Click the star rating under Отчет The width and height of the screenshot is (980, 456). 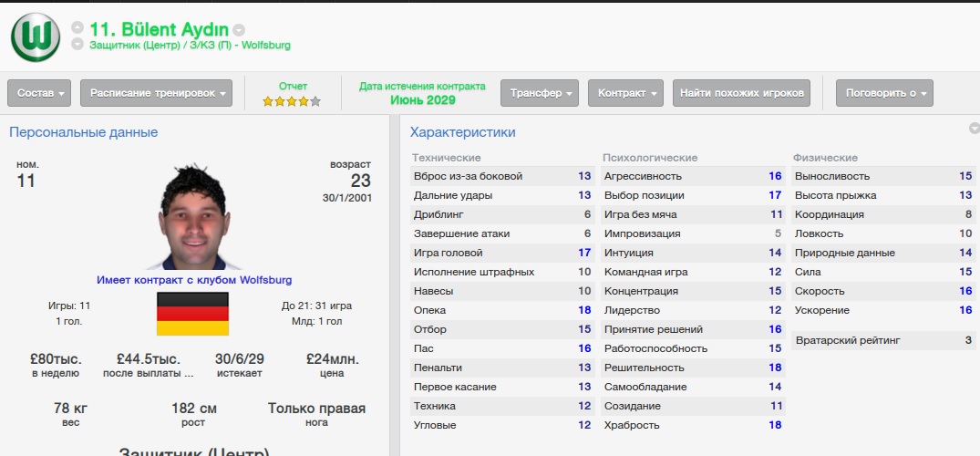click(x=292, y=101)
